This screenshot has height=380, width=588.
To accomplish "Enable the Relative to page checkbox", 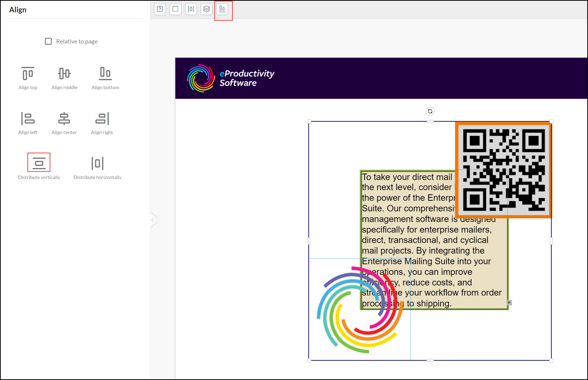I will point(48,41).
